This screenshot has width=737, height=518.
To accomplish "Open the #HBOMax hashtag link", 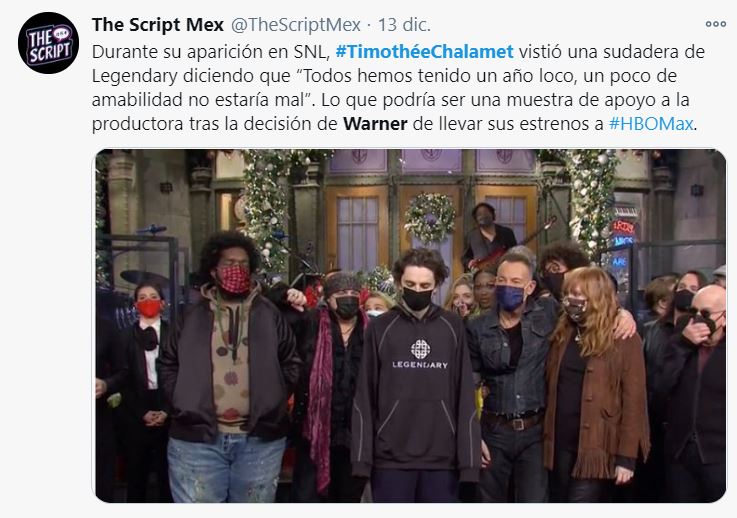I will (651, 124).
